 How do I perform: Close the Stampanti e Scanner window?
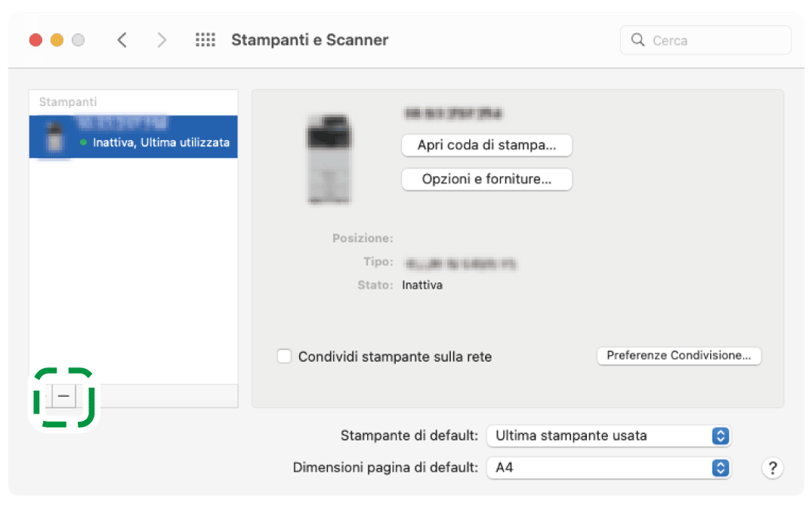(x=36, y=40)
